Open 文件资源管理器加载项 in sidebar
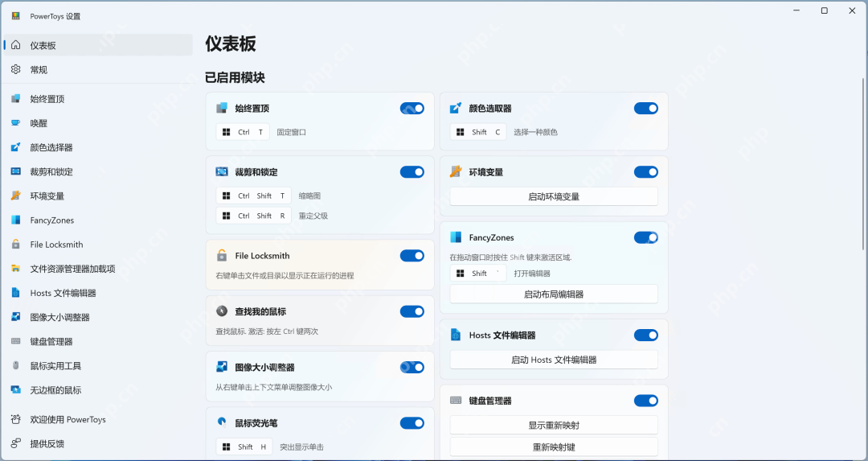Image resolution: width=868 pixels, height=461 pixels. tap(72, 269)
